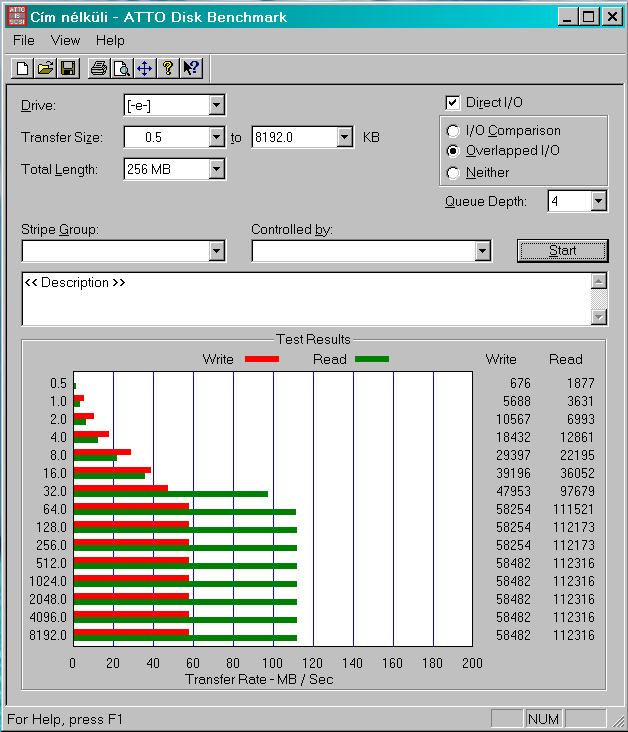Open the Total Length 256 MB dropdown
The image size is (628, 732).
pos(216,169)
